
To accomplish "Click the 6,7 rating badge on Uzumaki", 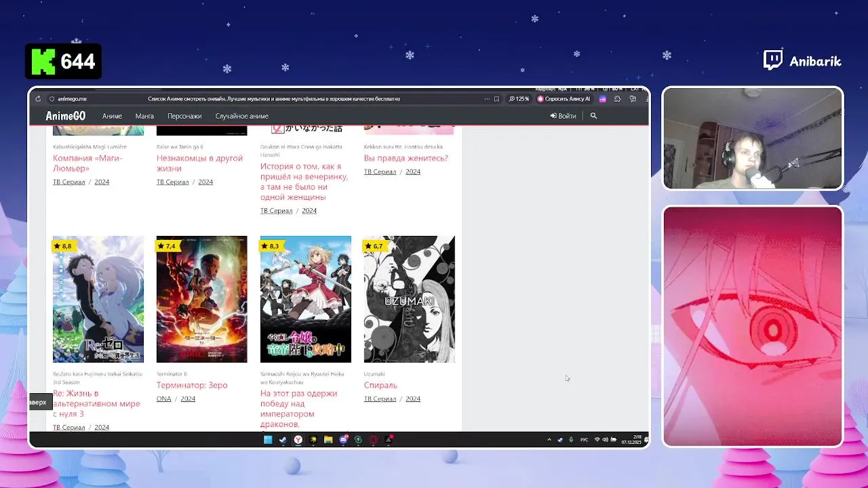I will coord(375,246).
